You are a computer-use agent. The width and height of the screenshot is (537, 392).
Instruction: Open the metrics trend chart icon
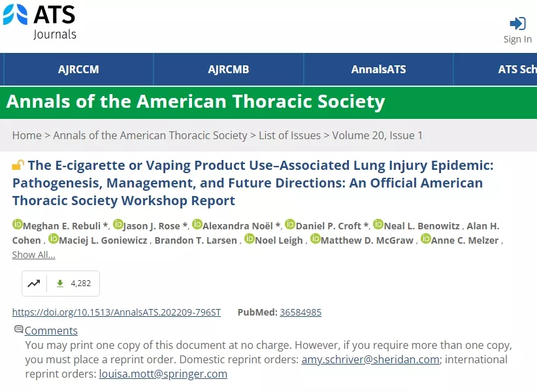[34, 284]
